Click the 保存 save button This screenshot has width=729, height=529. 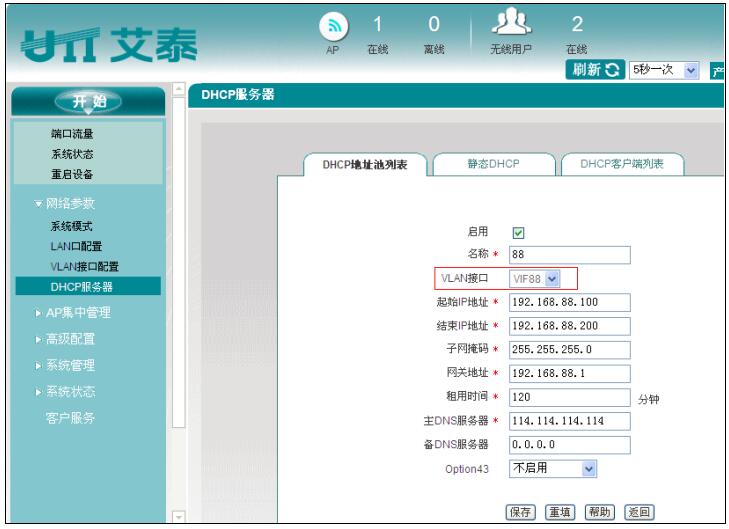tap(520, 512)
